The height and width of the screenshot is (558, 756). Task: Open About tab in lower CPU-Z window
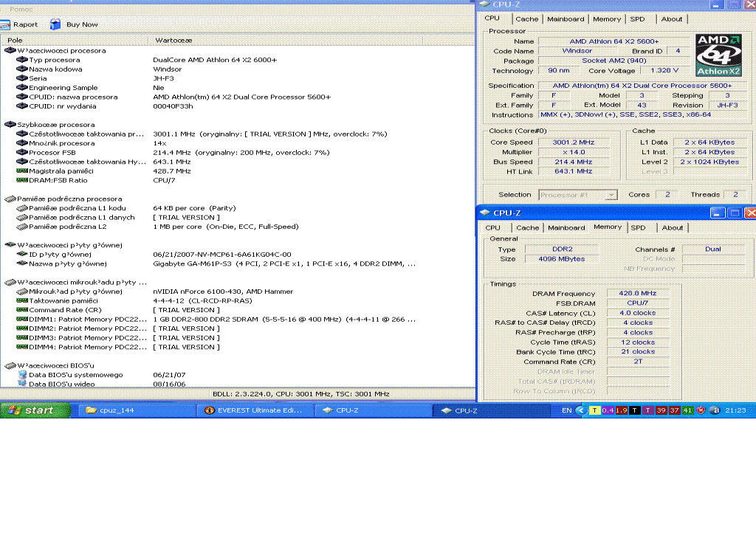(x=672, y=227)
